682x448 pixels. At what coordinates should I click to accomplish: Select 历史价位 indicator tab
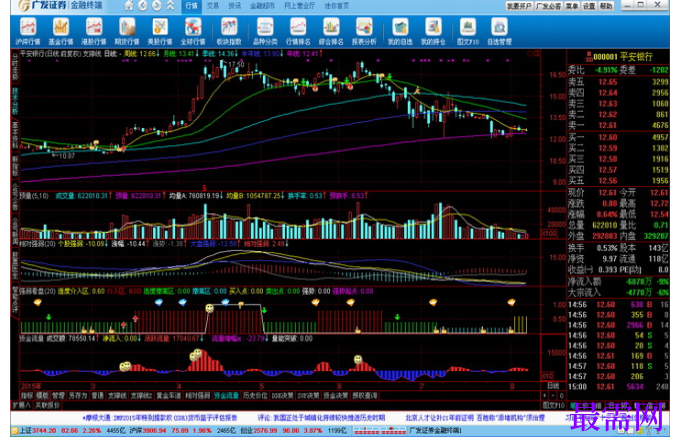point(255,395)
